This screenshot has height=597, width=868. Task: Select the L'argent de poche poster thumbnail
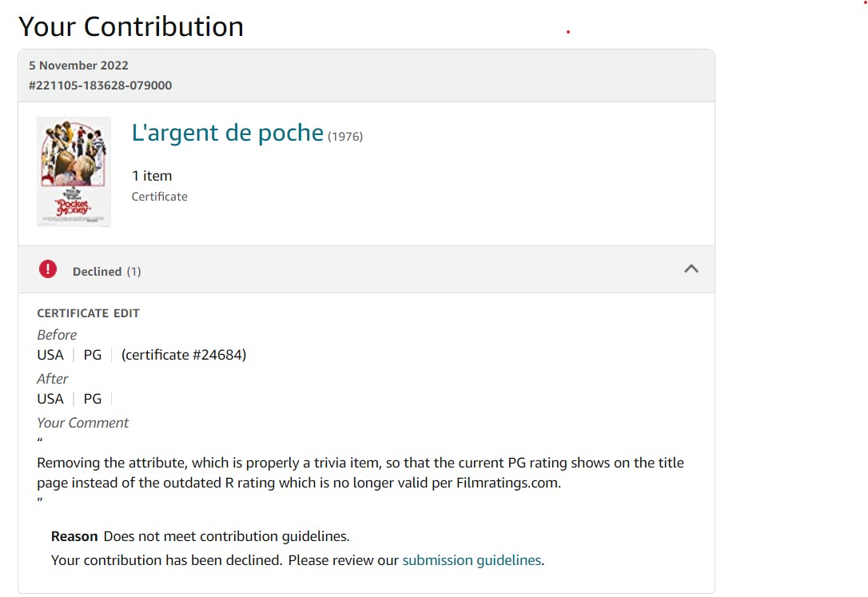(74, 171)
